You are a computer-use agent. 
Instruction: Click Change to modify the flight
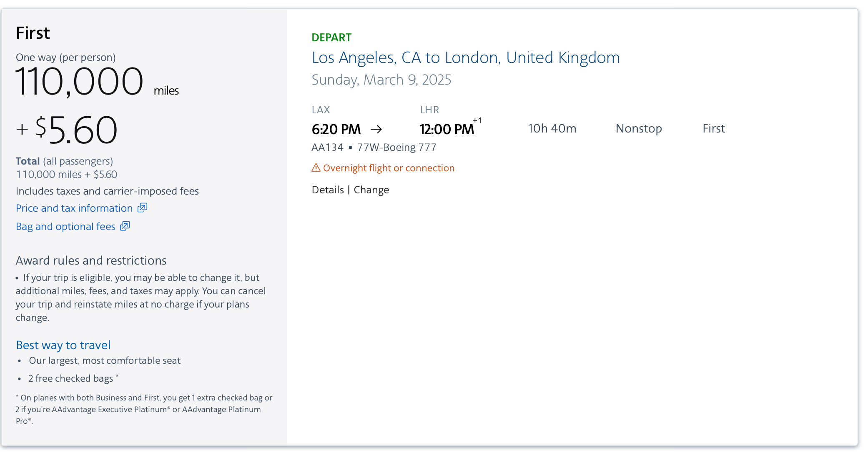[x=371, y=190]
